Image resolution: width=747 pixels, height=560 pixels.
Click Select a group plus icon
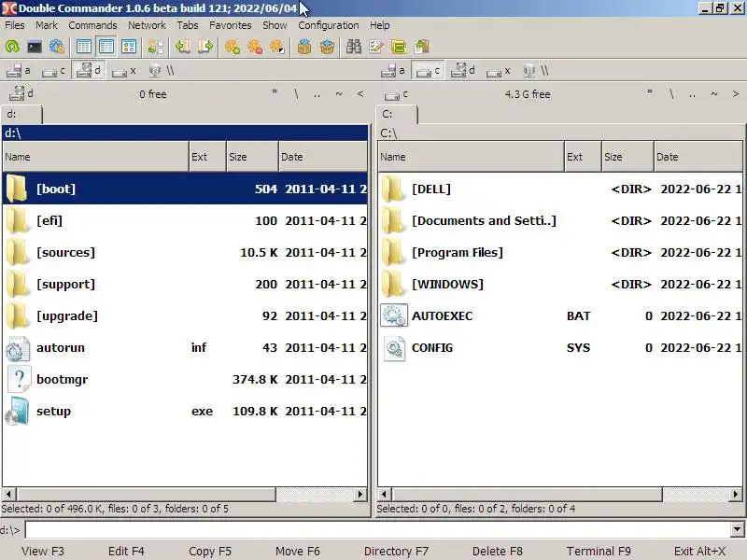pos(233,47)
